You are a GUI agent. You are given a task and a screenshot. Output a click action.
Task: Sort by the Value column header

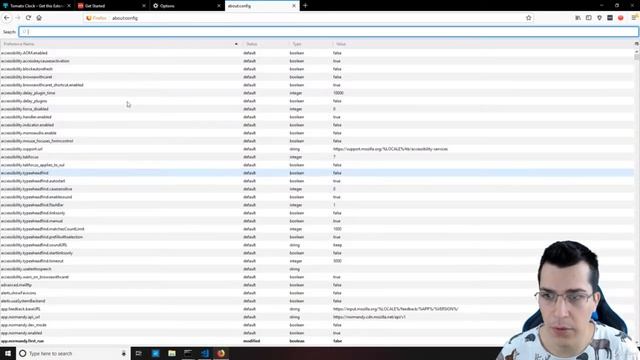tap(482, 44)
